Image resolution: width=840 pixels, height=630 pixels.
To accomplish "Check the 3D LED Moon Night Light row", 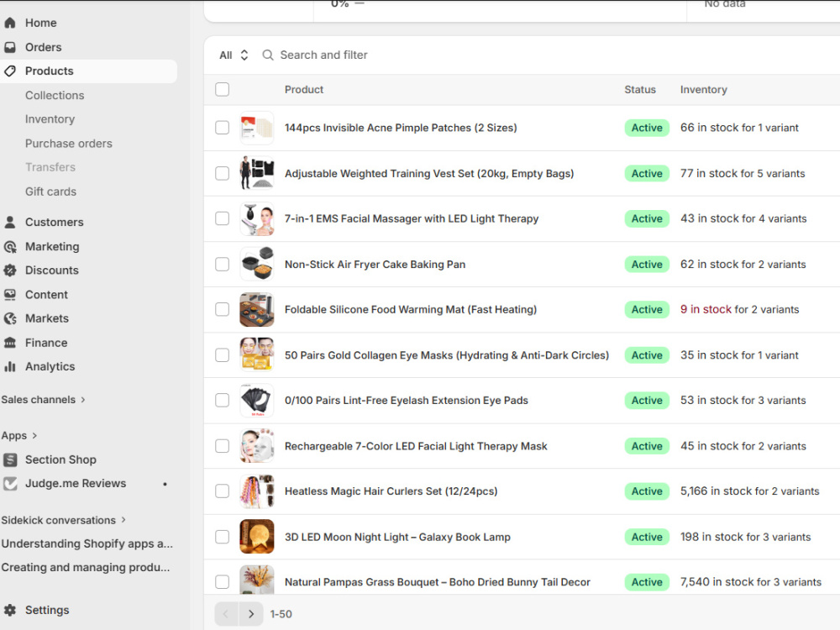I will pyautogui.click(x=223, y=537).
